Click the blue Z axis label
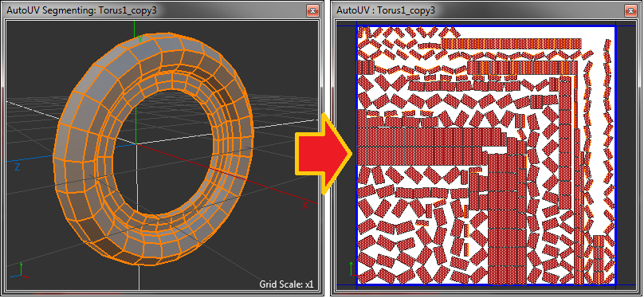The image size is (644, 298). click(x=18, y=167)
